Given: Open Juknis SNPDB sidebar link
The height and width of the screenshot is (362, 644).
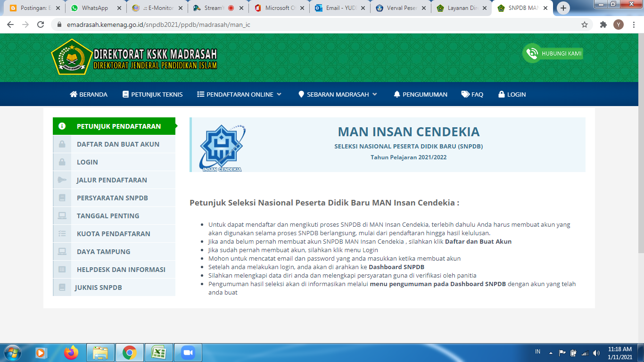Looking at the screenshot, I should [114, 288].
